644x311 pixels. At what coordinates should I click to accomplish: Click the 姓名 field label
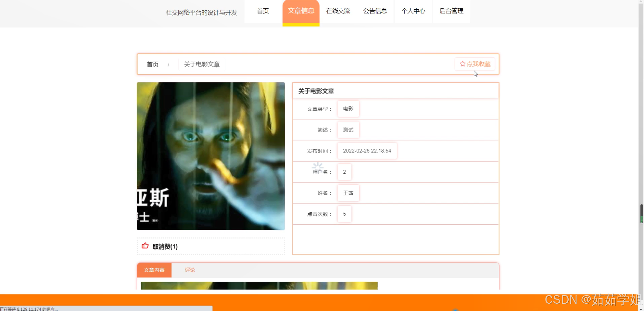point(324,193)
